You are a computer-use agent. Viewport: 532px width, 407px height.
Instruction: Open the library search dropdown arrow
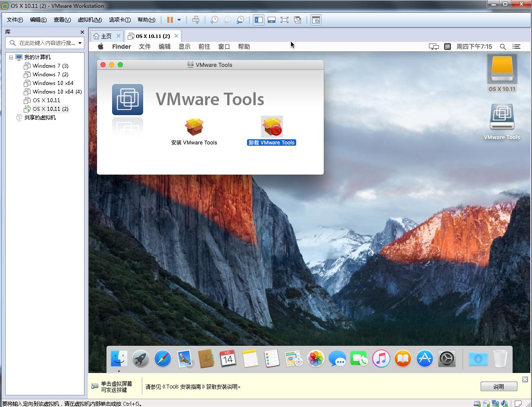coord(80,43)
